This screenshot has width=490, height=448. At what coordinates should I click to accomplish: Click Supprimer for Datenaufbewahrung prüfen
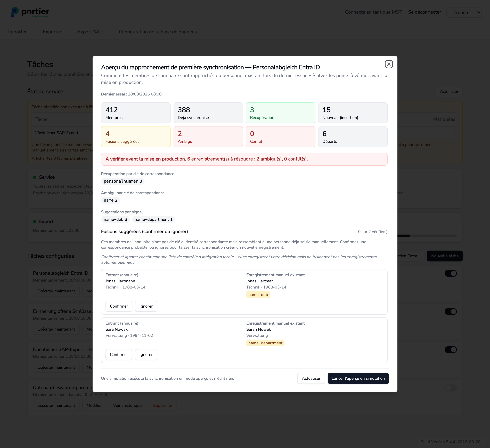click(x=163, y=405)
